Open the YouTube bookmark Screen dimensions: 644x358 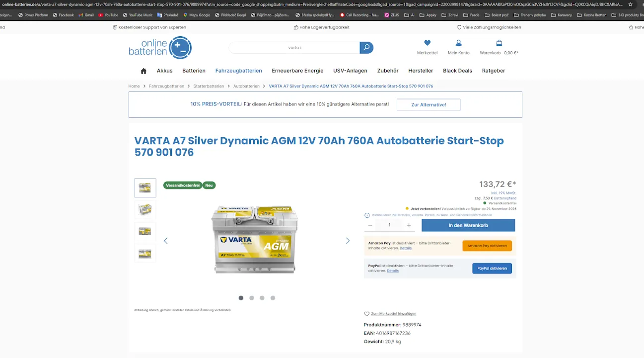108,15
